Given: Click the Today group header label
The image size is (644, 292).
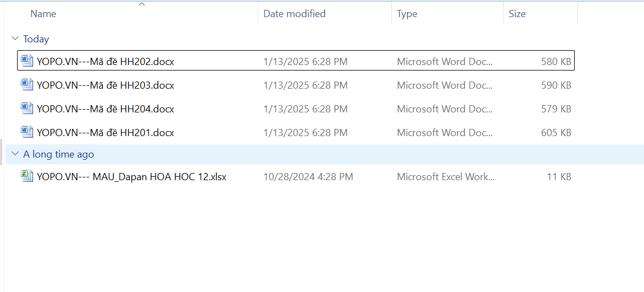Looking at the screenshot, I should [x=36, y=39].
